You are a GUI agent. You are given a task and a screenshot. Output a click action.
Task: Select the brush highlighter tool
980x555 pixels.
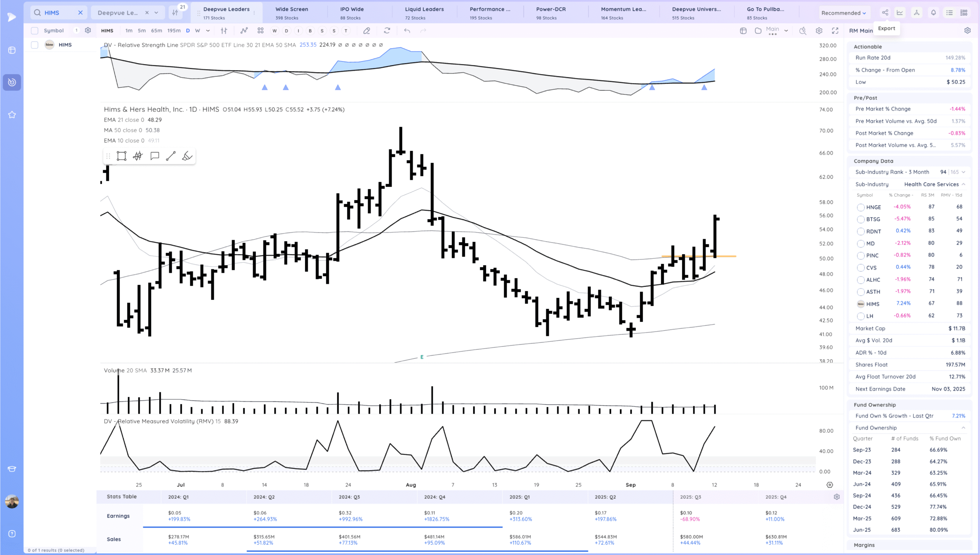(187, 156)
